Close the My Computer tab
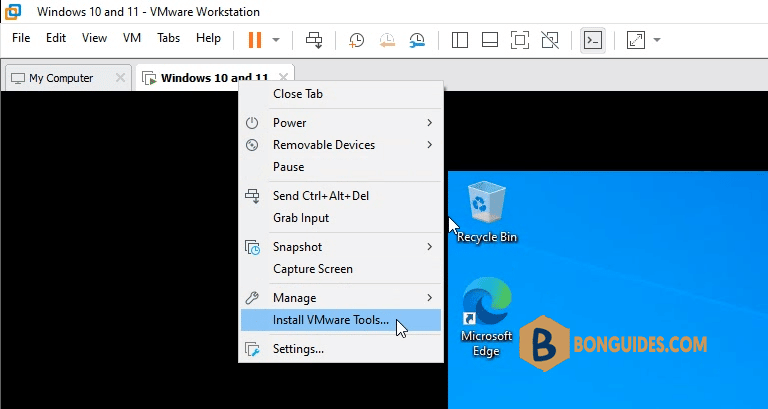Viewport: 768px width, 409px height. [x=120, y=77]
